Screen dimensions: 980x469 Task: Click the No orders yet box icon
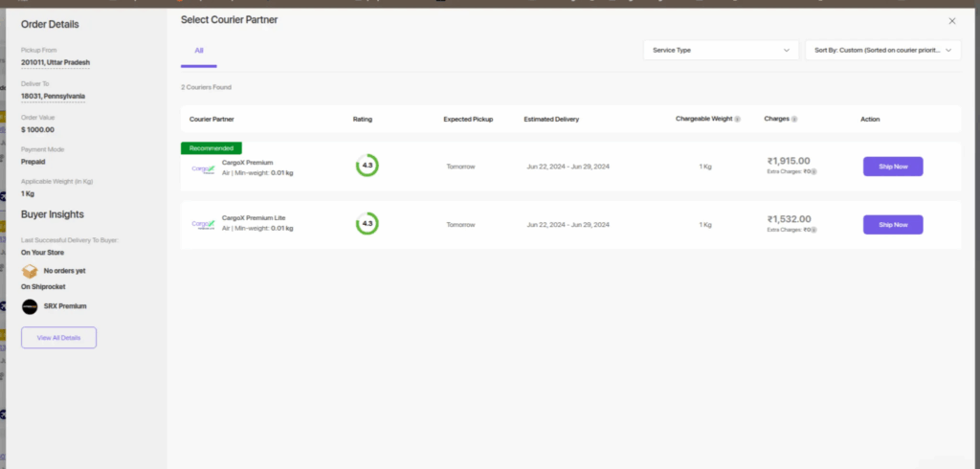coord(30,271)
